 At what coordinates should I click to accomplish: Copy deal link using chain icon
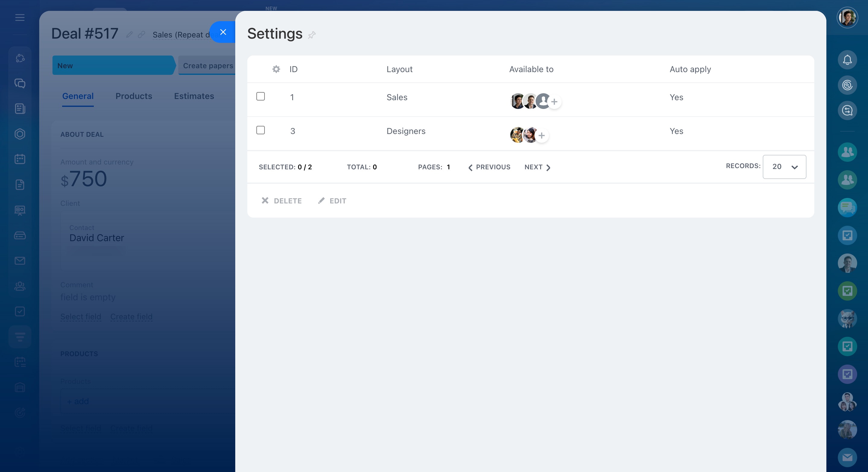coord(141,34)
